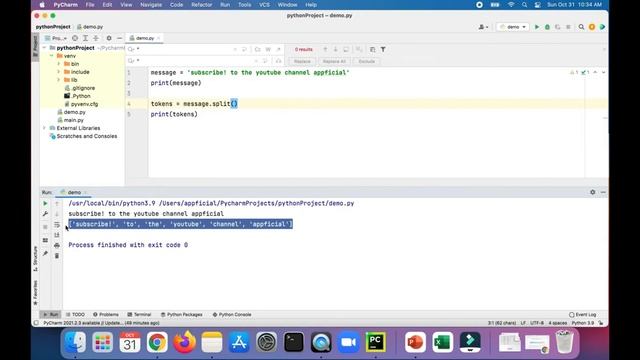Launch Zoom from the Dock
Viewport: 640px width, 360px height.
pyautogui.click(x=348, y=342)
